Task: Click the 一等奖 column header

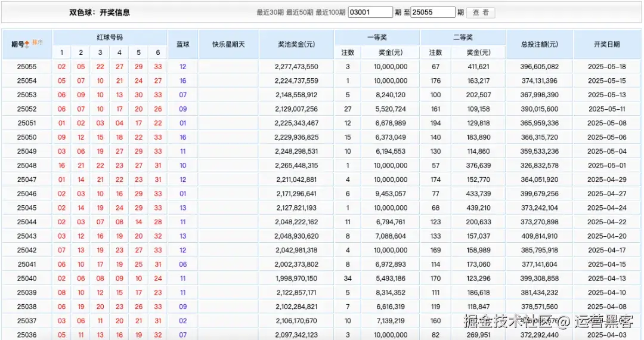Action: pos(377,38)
